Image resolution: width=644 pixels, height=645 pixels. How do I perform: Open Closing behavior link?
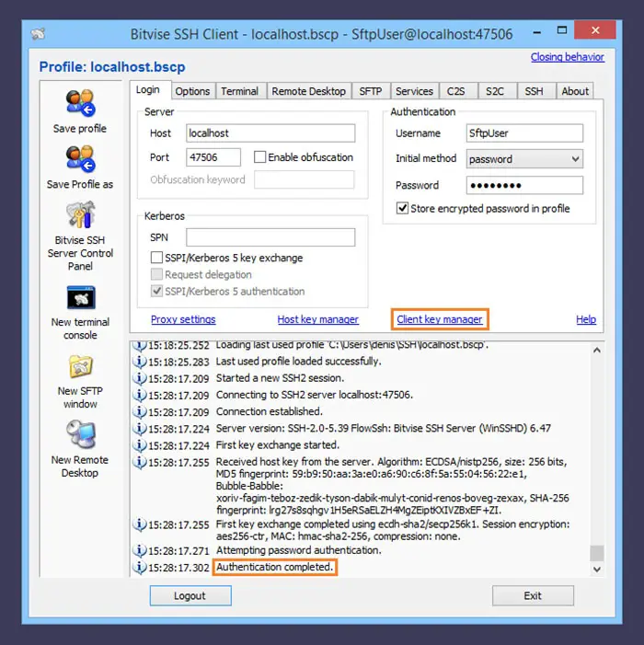click(x=567, y=57)
